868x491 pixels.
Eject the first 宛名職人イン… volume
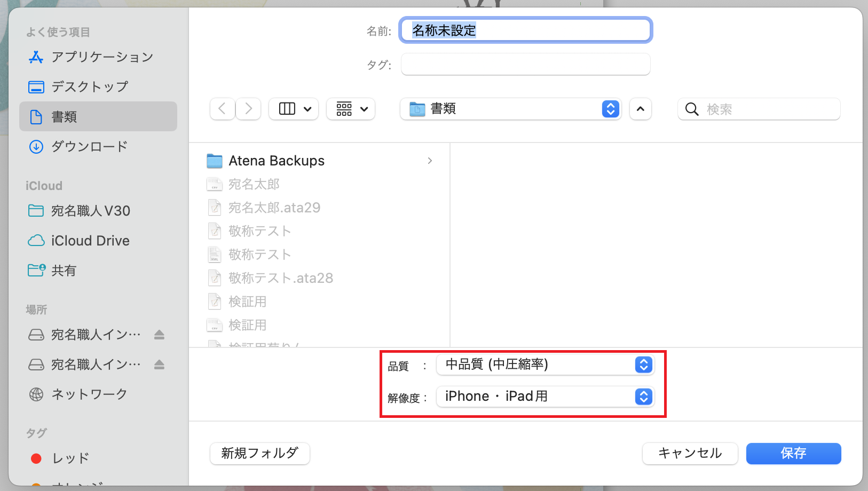tap(159, 335)
